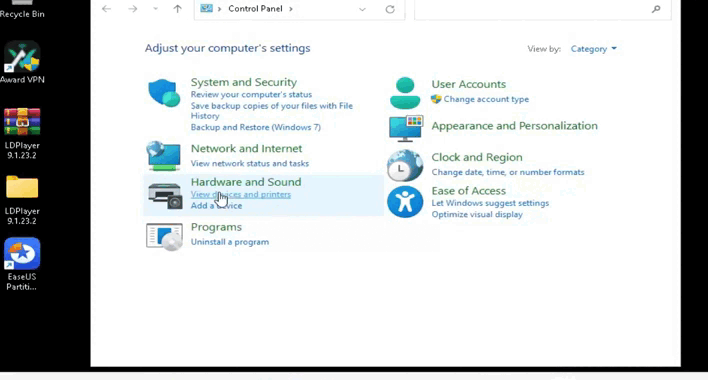Image resolution: width=708 pixels, height=380 pixels.
Task: Open the Programs heading link
Action: [216, 227]
